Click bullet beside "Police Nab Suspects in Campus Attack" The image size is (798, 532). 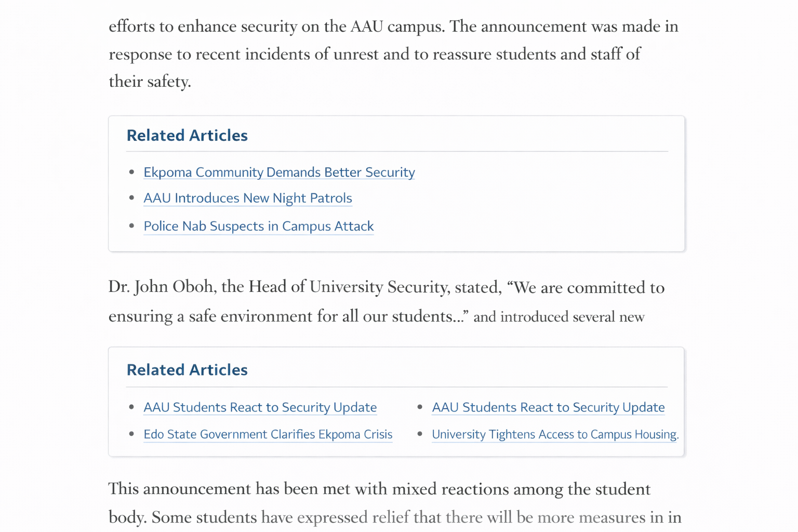coord(132,226)
